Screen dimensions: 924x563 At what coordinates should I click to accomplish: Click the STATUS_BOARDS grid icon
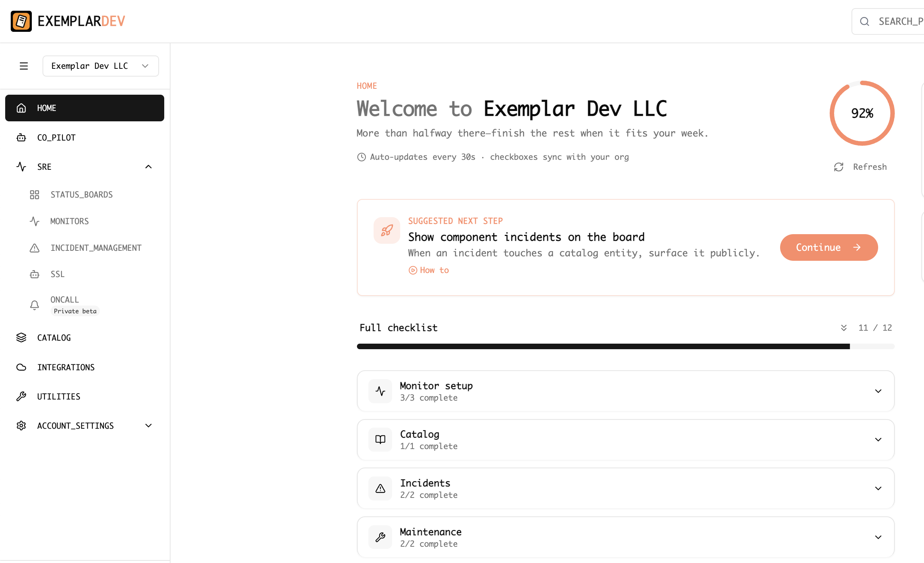(x=34, y=194)
